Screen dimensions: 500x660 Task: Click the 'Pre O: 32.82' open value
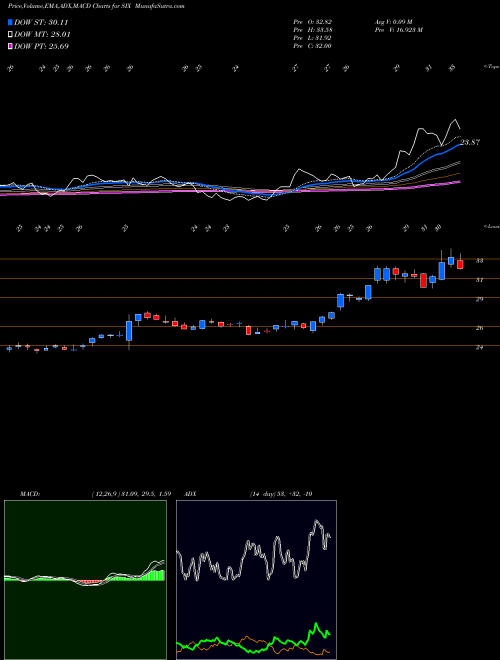pyautogui.click(x=312, y=22)
